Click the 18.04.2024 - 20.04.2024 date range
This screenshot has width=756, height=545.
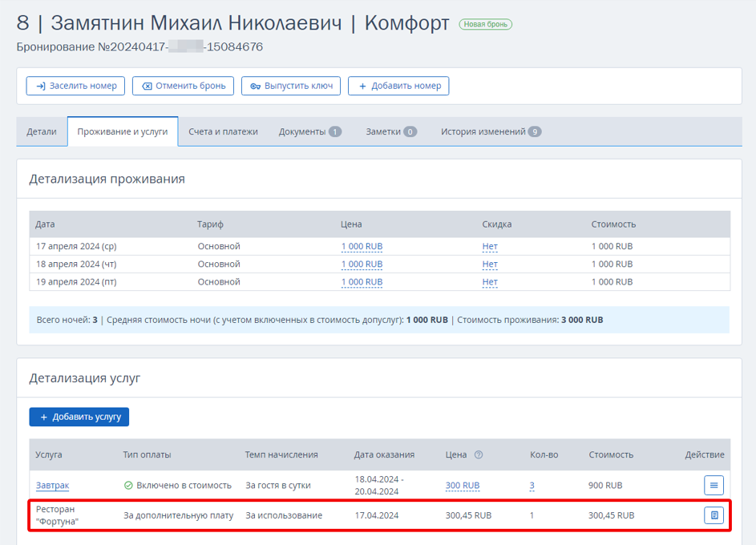pos(379,485)
